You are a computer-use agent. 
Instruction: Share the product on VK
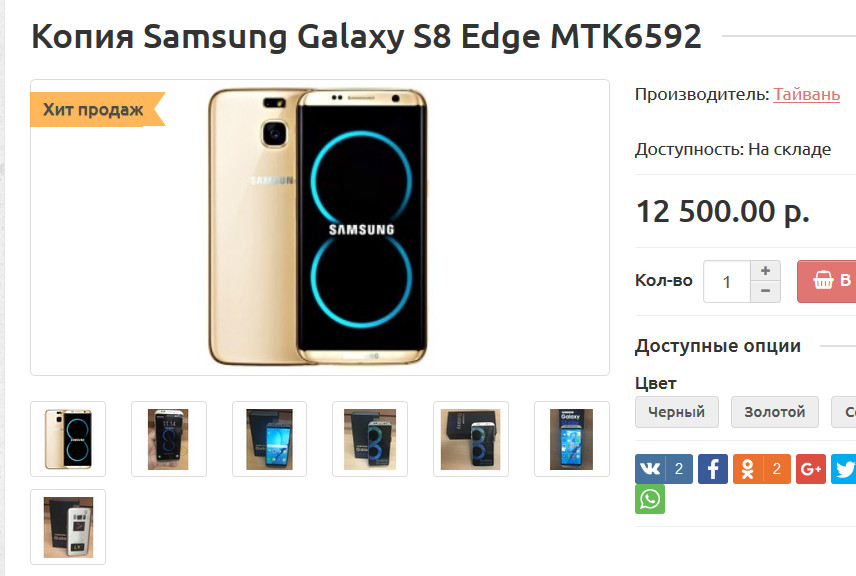click(x=663, y=468)
